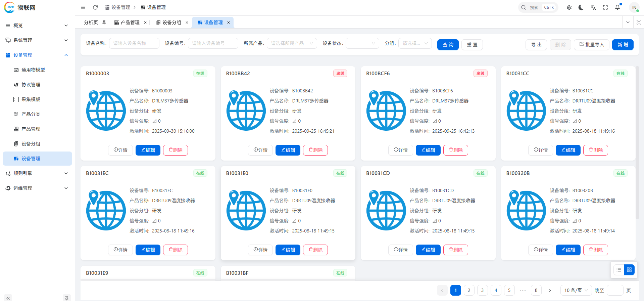This screenshot has height=301, width=644.
Task: Open the notifications bell
Action: pyautogui.click(x=617, y=7)
